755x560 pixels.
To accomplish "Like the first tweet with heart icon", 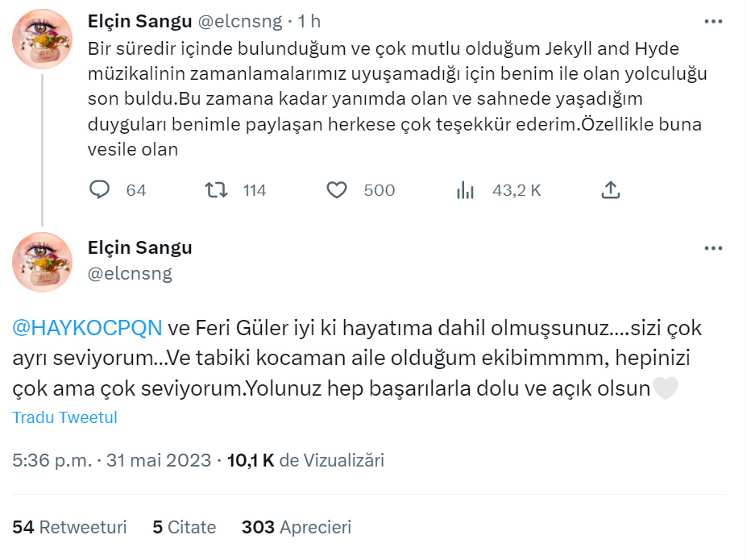I will (x=337, y=190).
